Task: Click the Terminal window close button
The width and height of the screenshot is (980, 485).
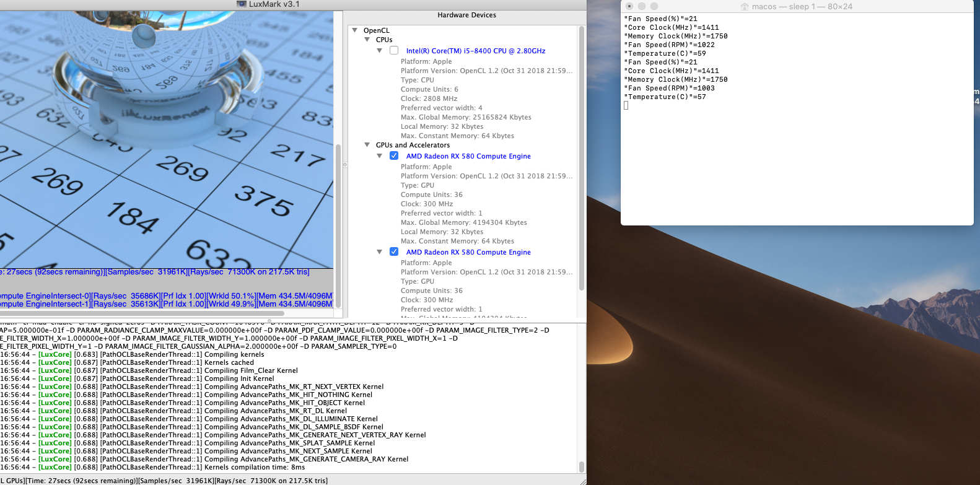Action: click(x=629, y=6)
